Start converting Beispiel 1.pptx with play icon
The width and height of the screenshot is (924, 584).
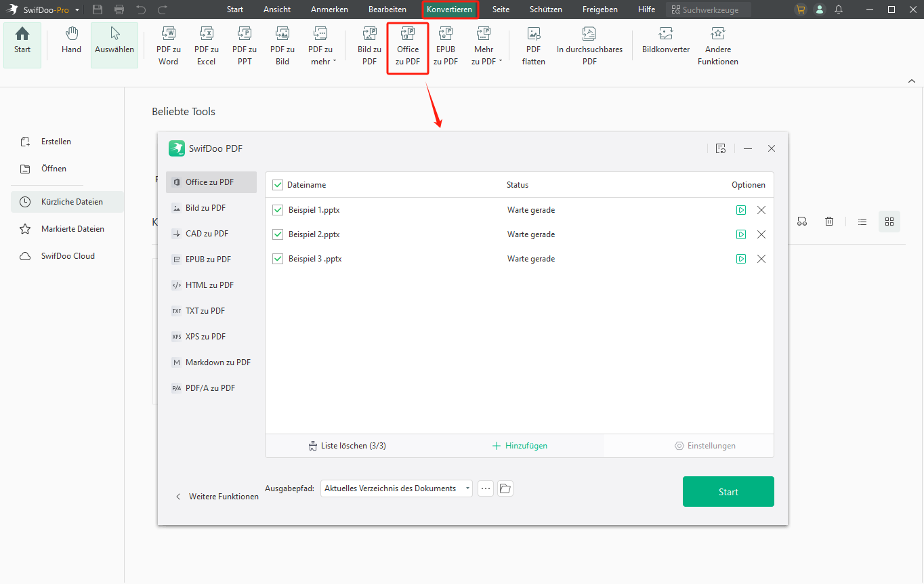pos(741,210)
